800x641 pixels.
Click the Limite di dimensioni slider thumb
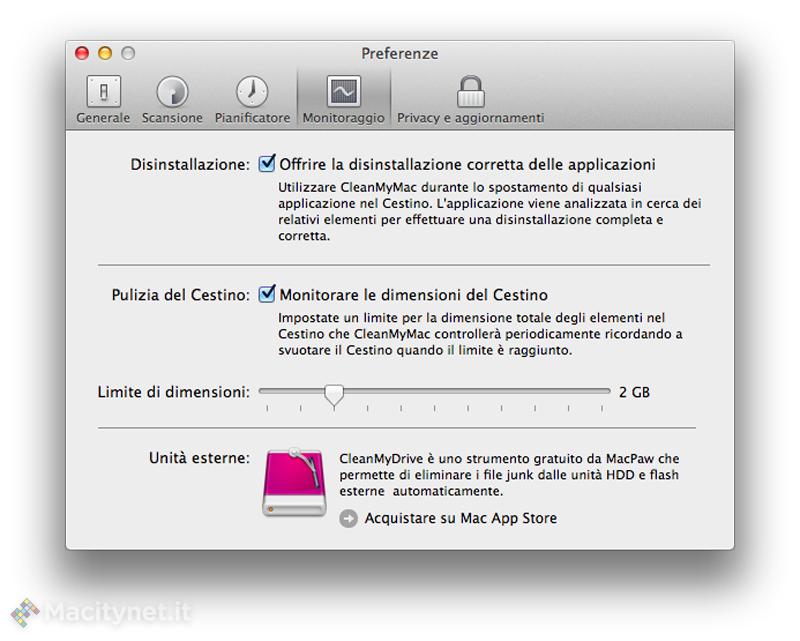[334, 395]
